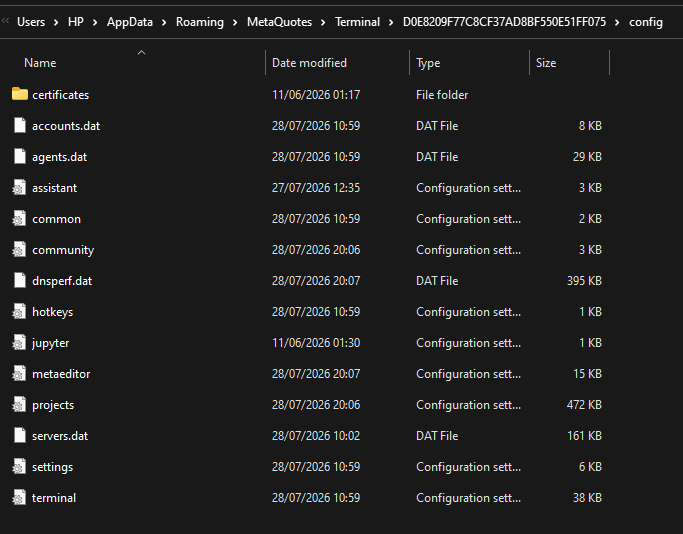The width and height of the screenshot is (683, 534).
Task: Show hidden breadcrumb path with double chevron
Action: pyautogui.click(x=5, y=21)
